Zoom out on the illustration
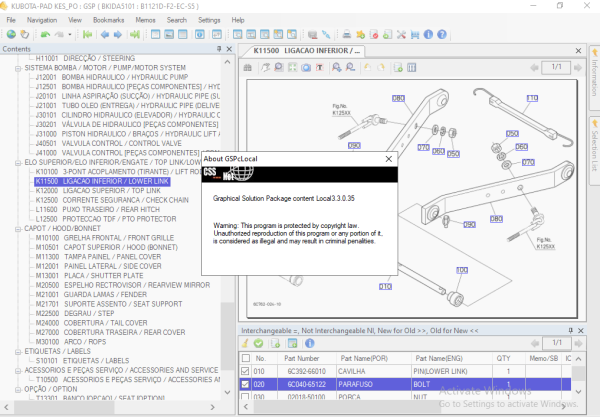 350,68
